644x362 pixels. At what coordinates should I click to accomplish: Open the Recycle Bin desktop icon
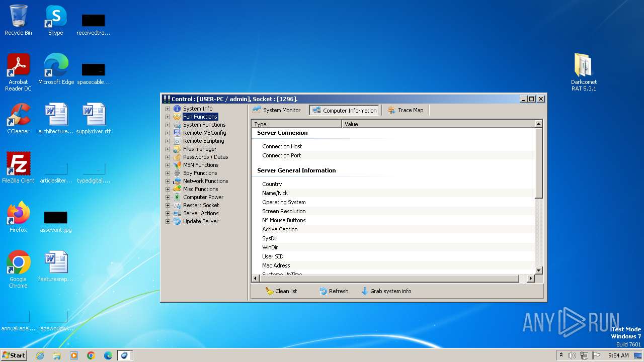(x=18, y=20)
